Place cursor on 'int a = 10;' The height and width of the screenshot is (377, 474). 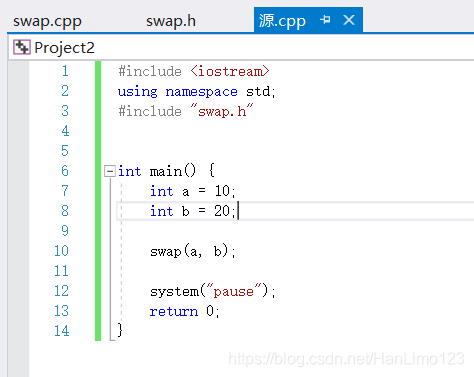(193, 191)
